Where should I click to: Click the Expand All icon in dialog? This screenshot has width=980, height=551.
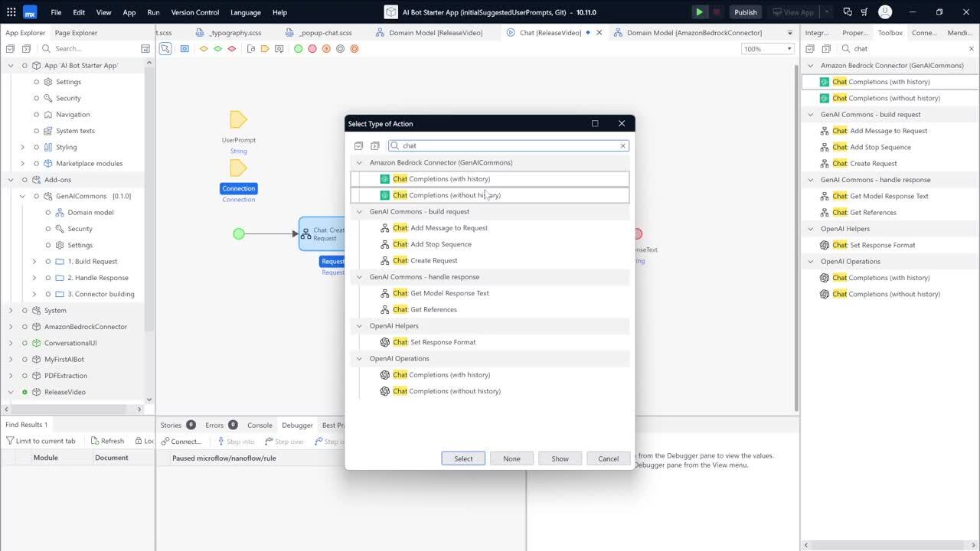(358, 145)
